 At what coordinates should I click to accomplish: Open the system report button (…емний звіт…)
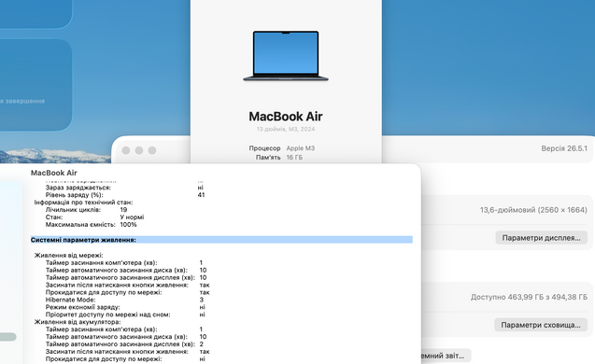pos(446,356)
